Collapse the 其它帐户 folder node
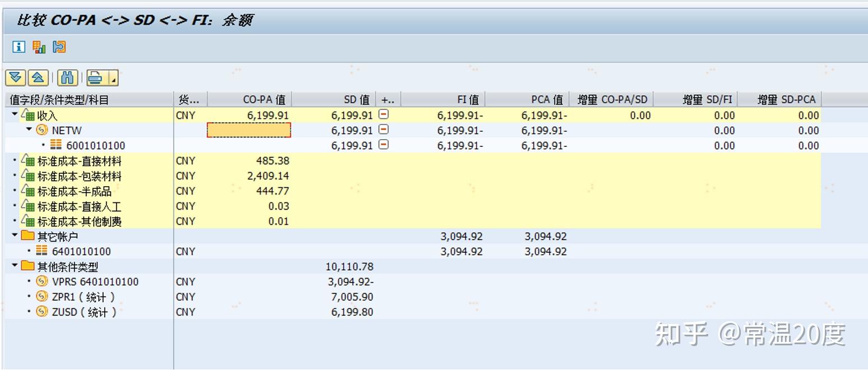This screenshot has width=868, height=370. click(13, 236)
